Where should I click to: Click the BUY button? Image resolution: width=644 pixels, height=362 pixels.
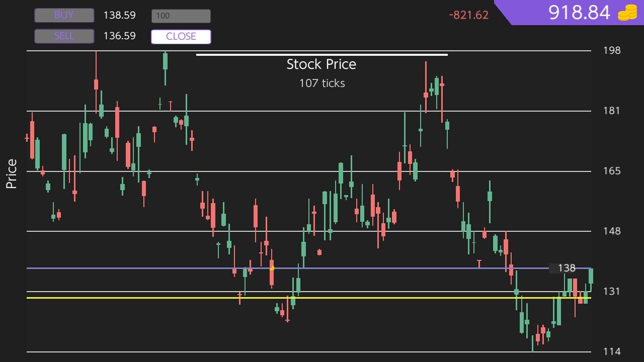pos(64,16)
